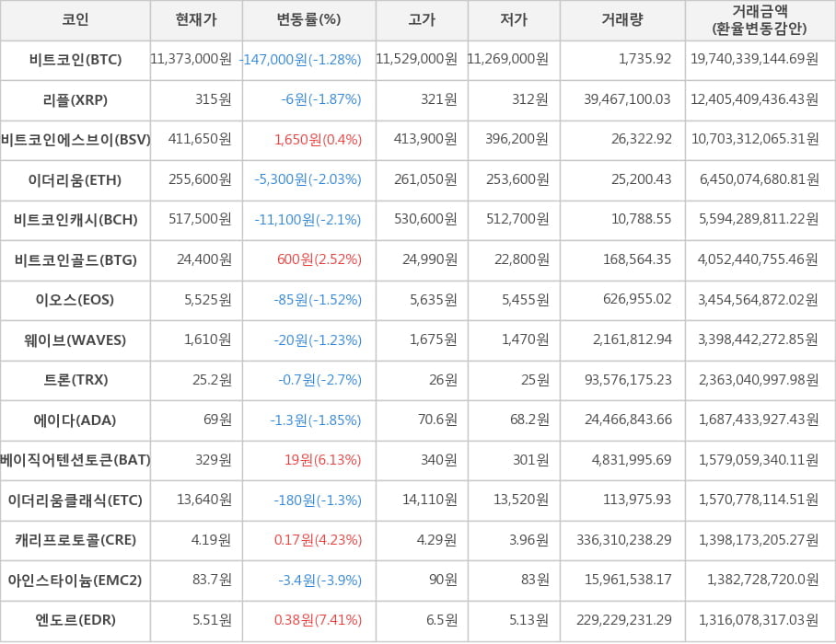The height and width of the screenshot is (644, 836).
Task: Select the 리플(XRP) coin name
Action: click(75, 99)
